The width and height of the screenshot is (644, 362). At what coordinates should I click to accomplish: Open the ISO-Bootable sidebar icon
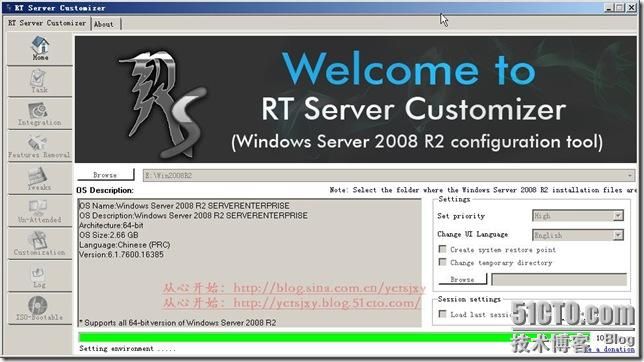[x=39, y=309]
